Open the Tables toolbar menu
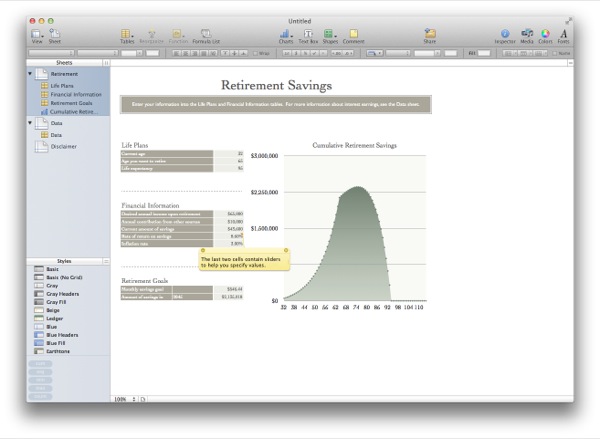The height and width of the screenshot is (439, 600). click(127, 36)
